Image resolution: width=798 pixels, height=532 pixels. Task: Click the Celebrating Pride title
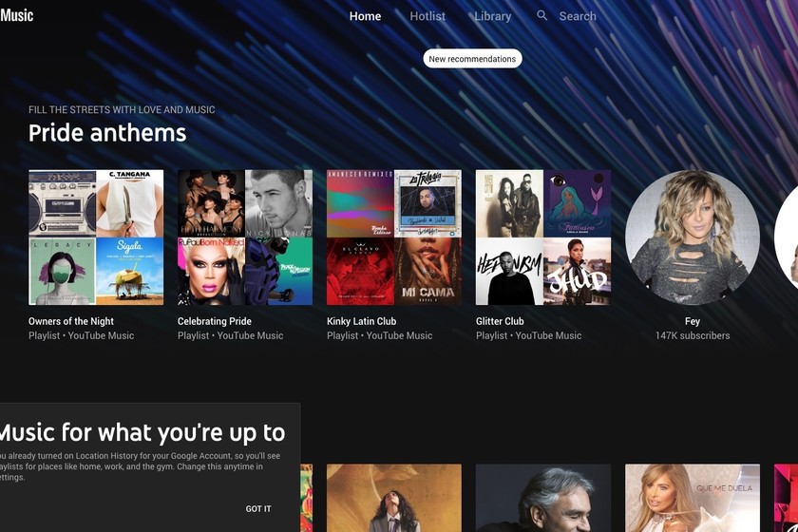[215, 321]
